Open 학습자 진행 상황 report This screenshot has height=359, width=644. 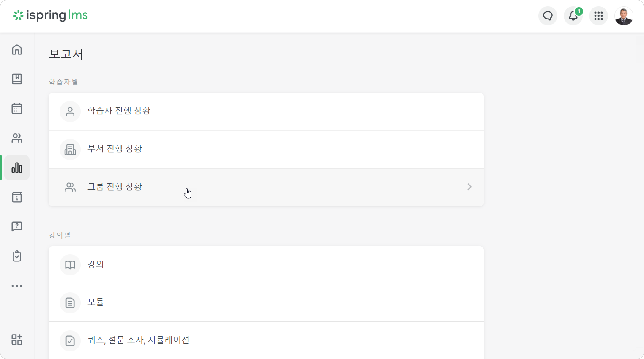(x=266, y=111)
